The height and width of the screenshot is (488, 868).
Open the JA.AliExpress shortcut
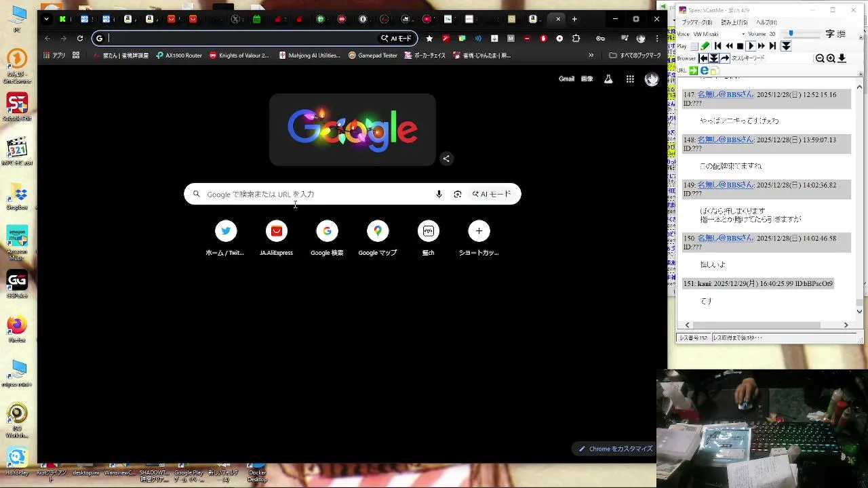coord(276,239)
